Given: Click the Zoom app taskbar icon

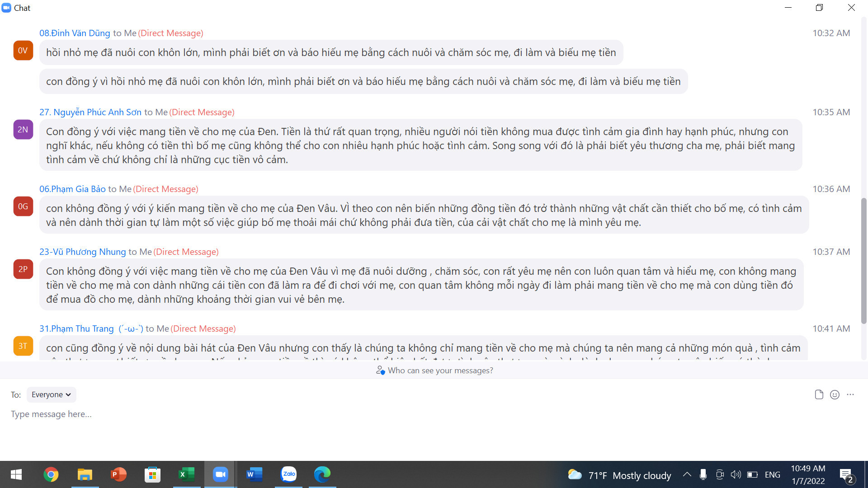Looking at the screenshot, I should coord(220,474).
